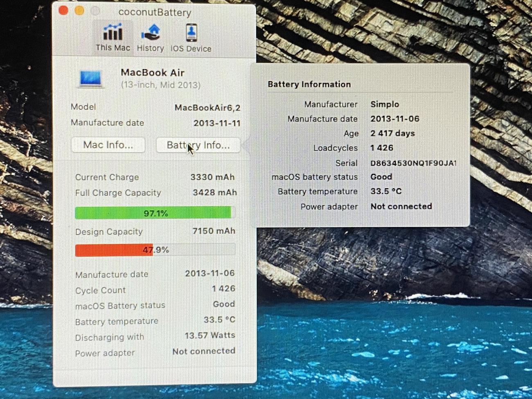Click the MacBook Air laptop image
Viewport: 532px width, 399px height.
(90, 79)
